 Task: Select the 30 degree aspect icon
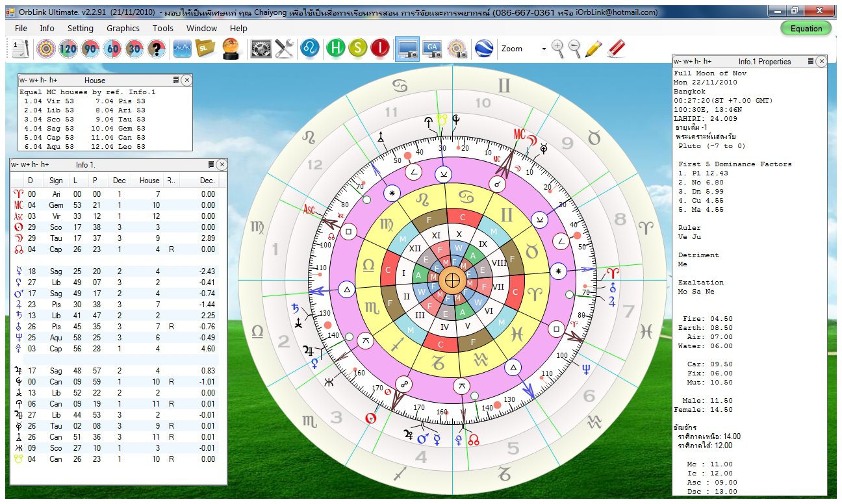pyautogui.click(x=134, y=49)
